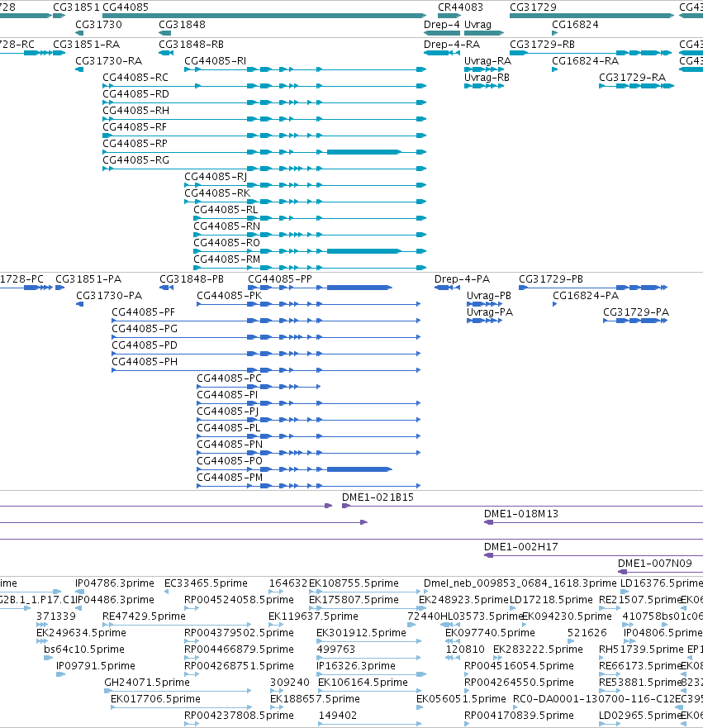The width and height of the screenshot is (703, 728).
Task: Click BAC clone DME1-002H17
Action: pos(593,556)
